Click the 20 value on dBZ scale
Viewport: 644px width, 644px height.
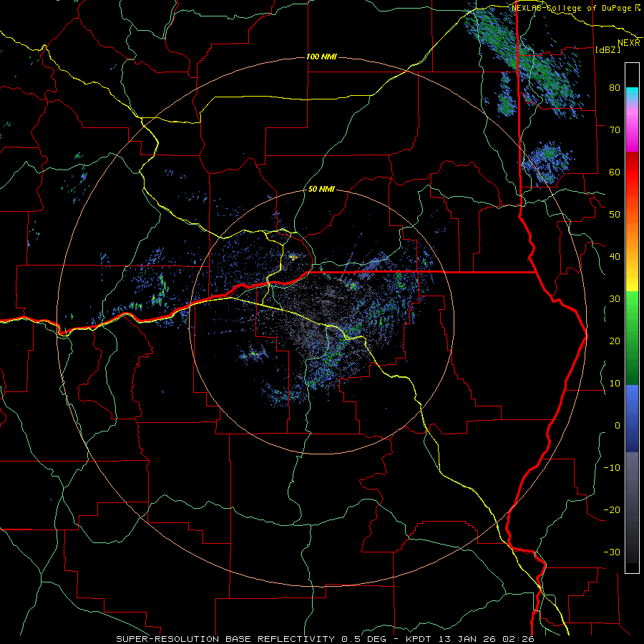615,341
